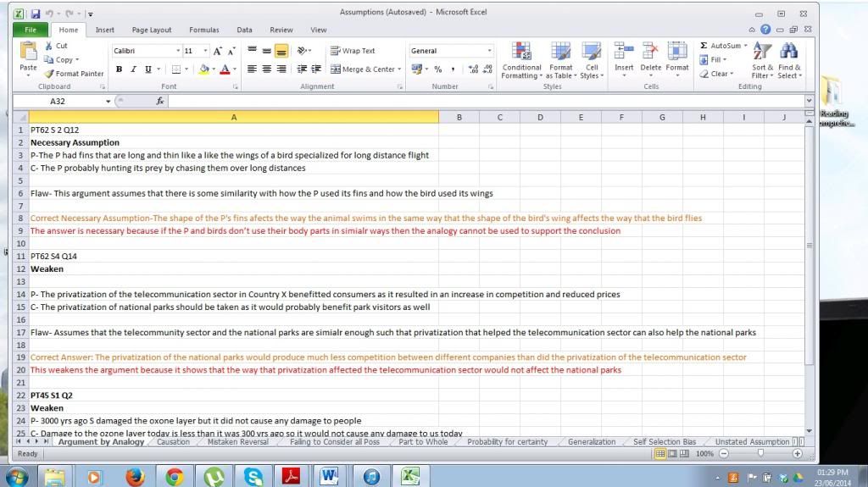Open the Causation worksheet tab
Screen dimensions: 868x487
coord(173,441)
